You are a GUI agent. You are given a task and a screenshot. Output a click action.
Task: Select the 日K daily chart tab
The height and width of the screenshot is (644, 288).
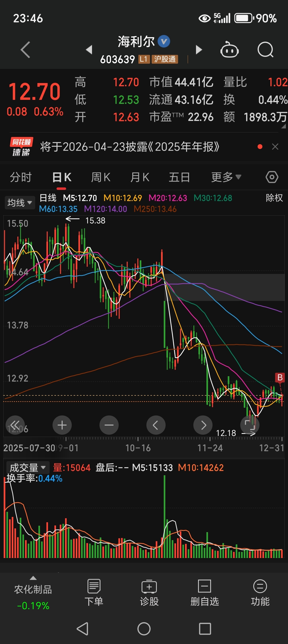(x=62, y=177)
